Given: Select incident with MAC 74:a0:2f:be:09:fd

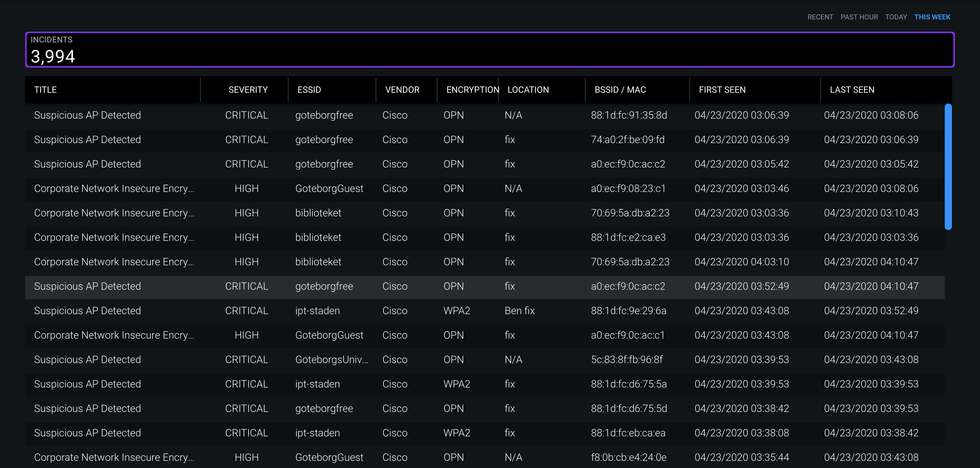Looking at the screenshot, I should 485,139.
